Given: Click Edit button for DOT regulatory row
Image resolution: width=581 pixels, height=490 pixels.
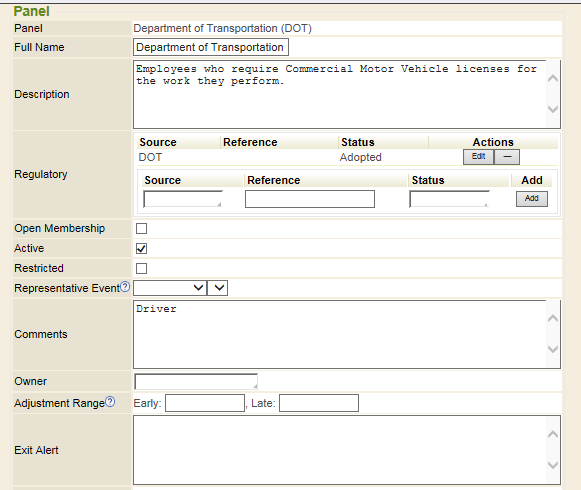Looking at the screenshot, I should (x=478, y=157).
